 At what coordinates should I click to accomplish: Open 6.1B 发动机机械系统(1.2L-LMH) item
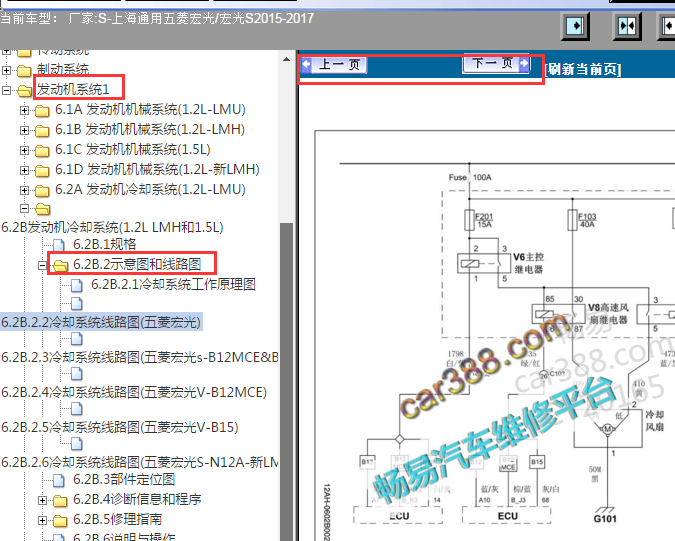(150, 129)
